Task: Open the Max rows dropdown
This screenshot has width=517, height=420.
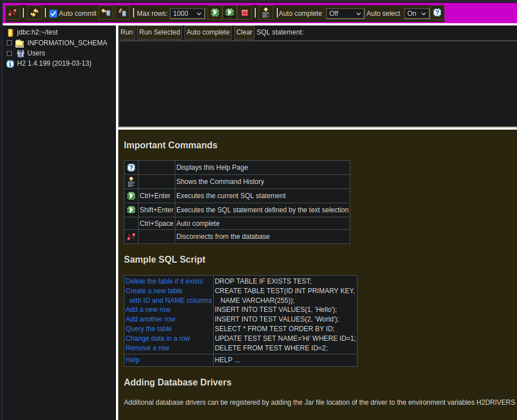Action: 187,14
